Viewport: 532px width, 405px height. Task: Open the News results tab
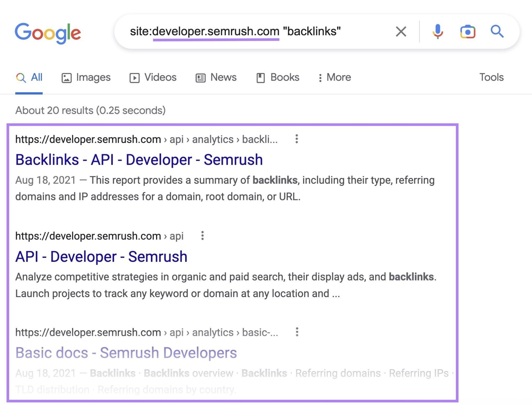(x=217, y=77)
